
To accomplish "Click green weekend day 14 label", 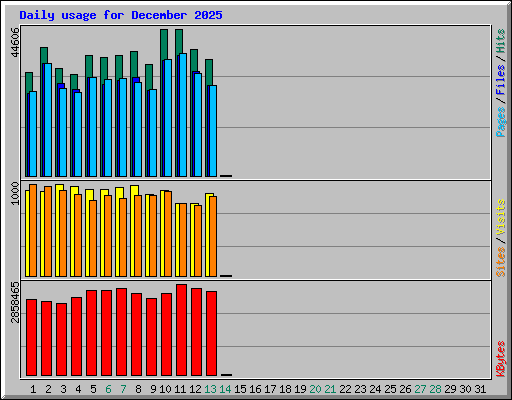I will (225, 389).
